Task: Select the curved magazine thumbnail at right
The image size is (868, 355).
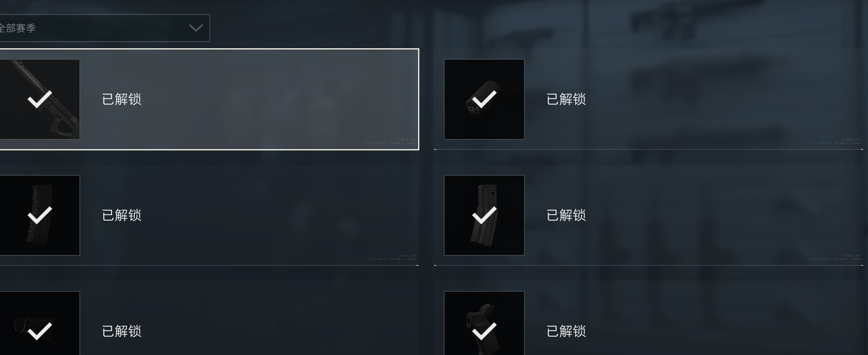Action: click(x=484, y=215)
